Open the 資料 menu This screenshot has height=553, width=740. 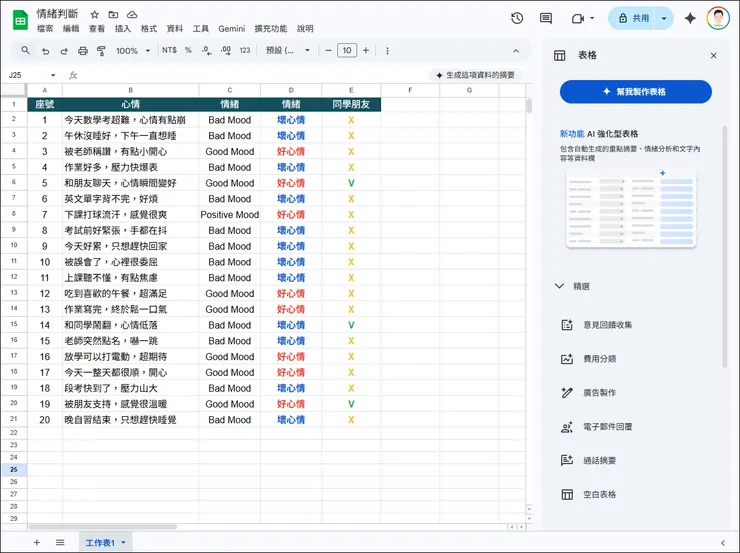pyautogui.click(x=175, y=29)
